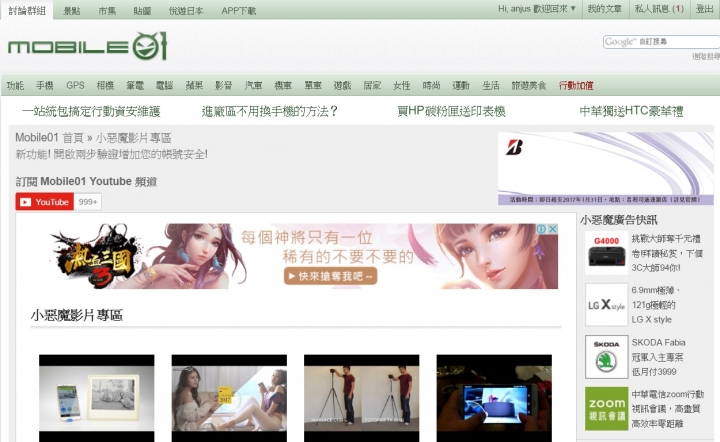Click the 訂閱 Mobile01 Youtube 頻道 heading
720x442 pixels.
pos(86,182)
